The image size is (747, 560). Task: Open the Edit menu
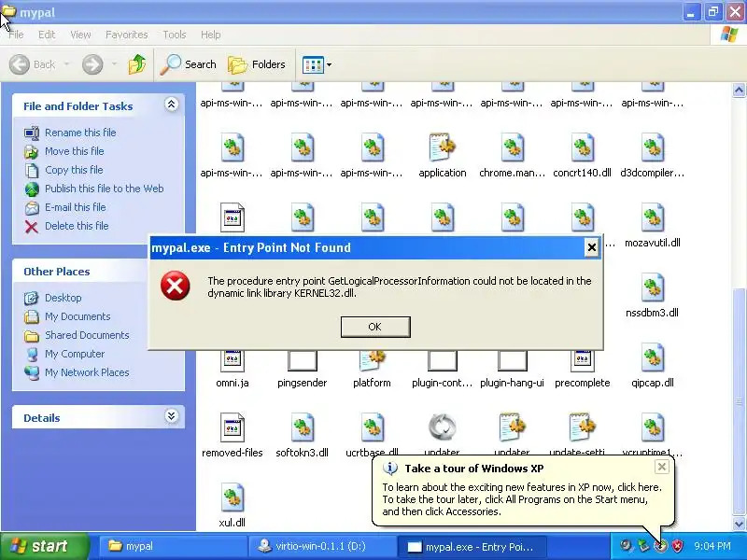tap(47, 35)
